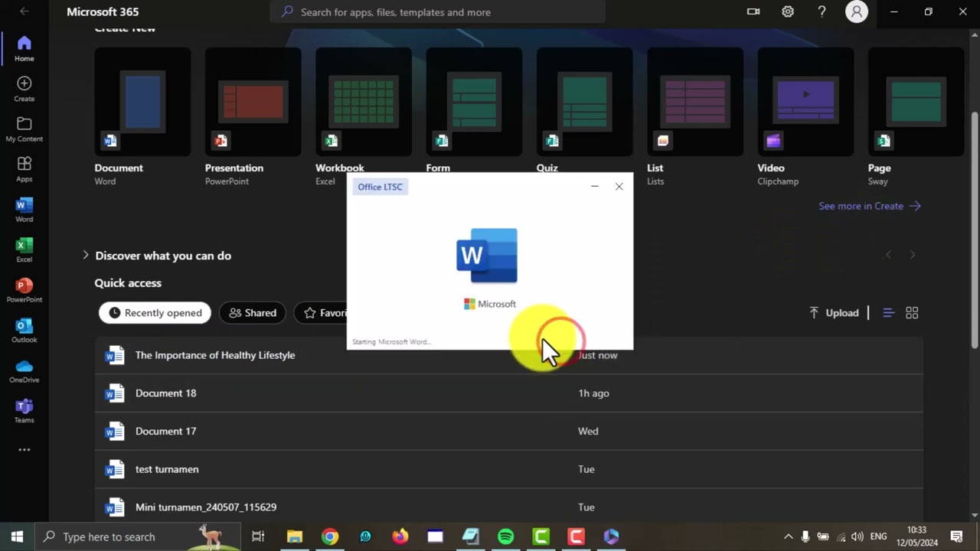
Task: Open Mini turnamen_240507_115629 file
Action: (508, 505)
